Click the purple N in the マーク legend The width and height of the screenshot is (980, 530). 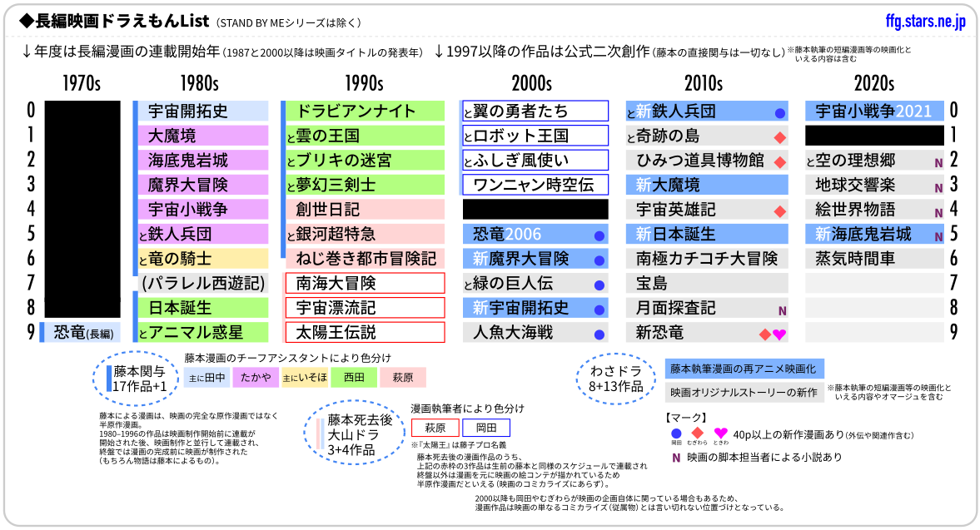pyautogui.click(x=675, y=458)
